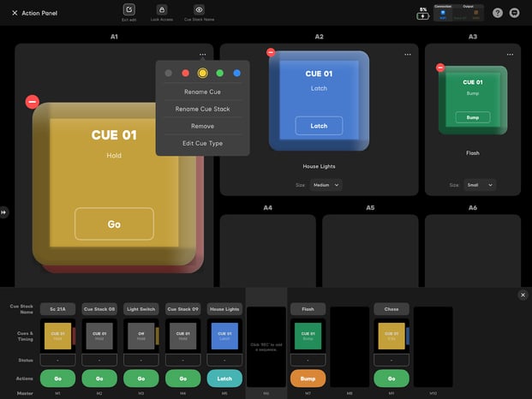
Task: Select the M4 gray cue thumbnail
Action: 182,336
